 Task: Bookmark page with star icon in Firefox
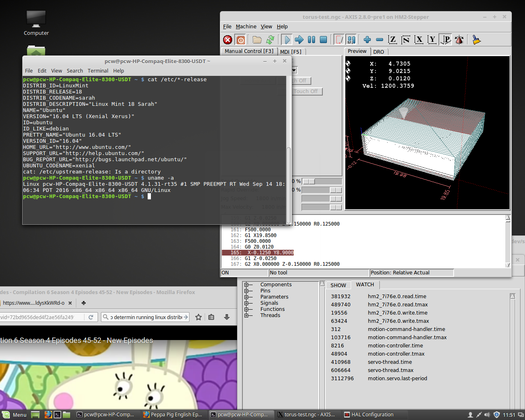pos(199,317)
